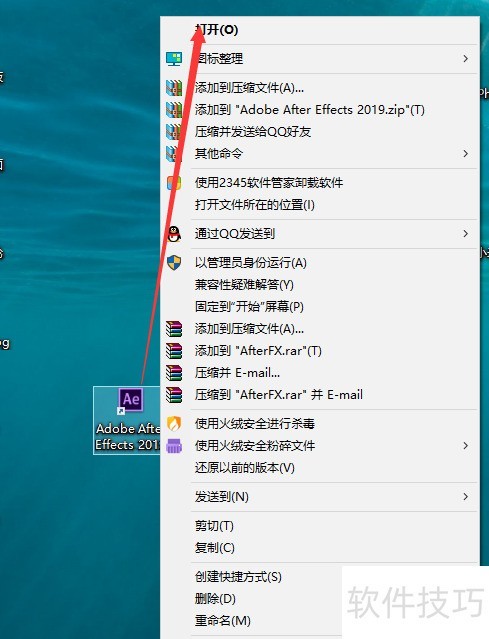This screenshot has width=489, height=639.
Task: Choose 添加到 "Adobe After Effects 2019.zip"(T)
Action: (320, 110)
